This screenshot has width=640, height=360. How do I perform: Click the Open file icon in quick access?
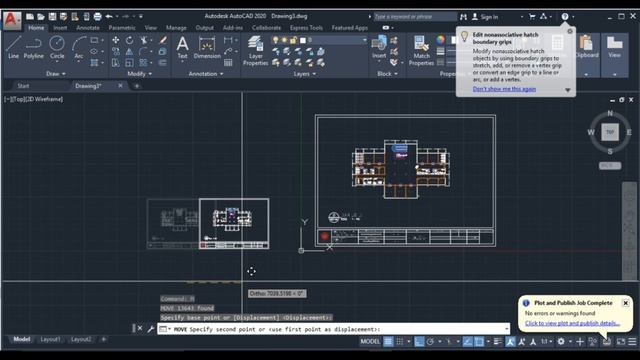(x=41, y=17)
